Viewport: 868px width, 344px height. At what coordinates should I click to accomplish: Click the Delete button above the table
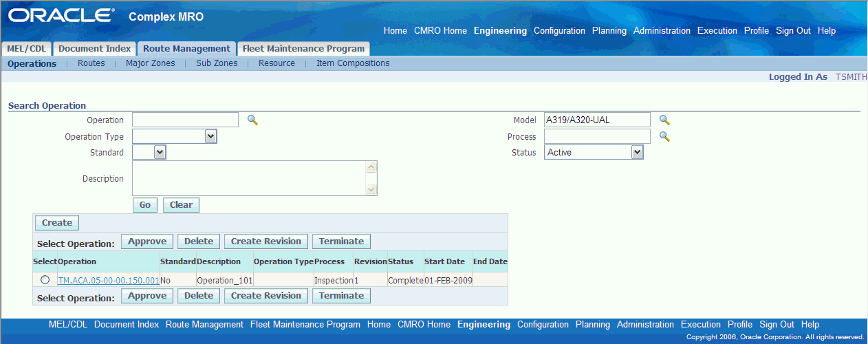point(199,241)
